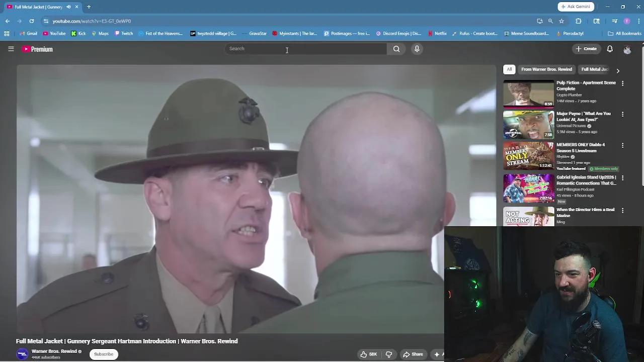644x362 pixels.
Task: Open the GravaStar bookmark
Action: click(x=254, y=34)
